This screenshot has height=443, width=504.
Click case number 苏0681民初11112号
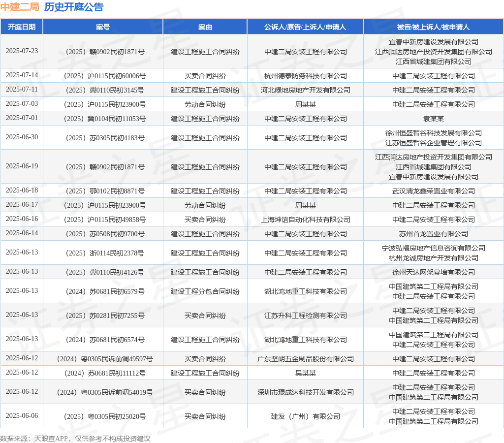point(105,373)
